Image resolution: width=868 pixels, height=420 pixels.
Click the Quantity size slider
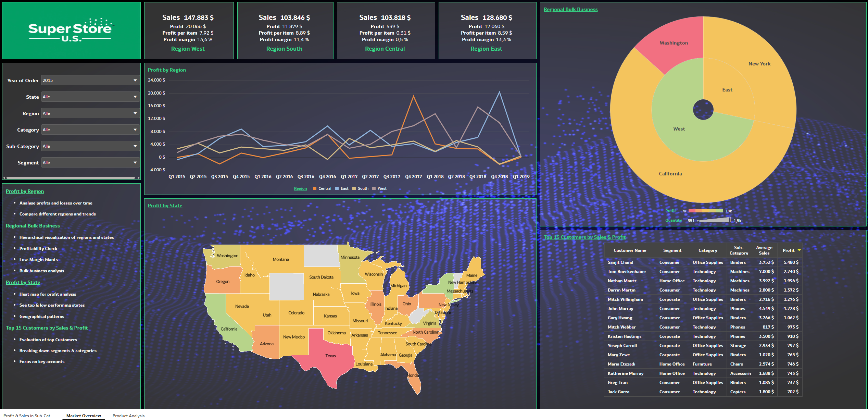click(714, 221)
